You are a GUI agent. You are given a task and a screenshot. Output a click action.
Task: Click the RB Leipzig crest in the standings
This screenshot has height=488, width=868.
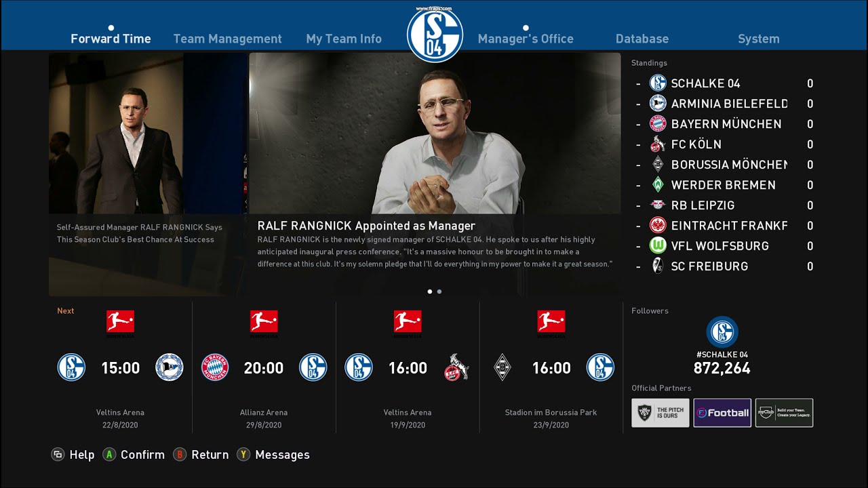[x=658, y=205]
